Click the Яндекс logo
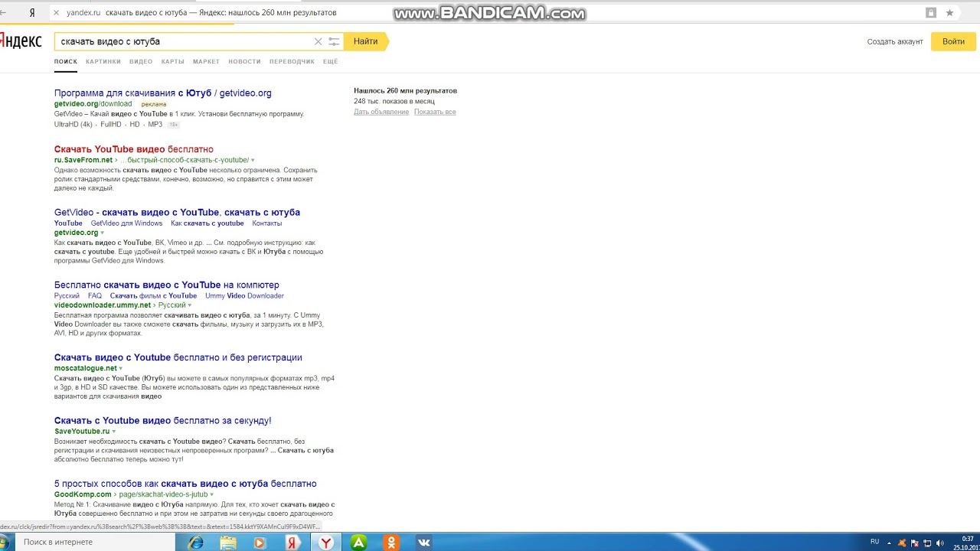Screen dimensions: 980x551 pos(21,41)
